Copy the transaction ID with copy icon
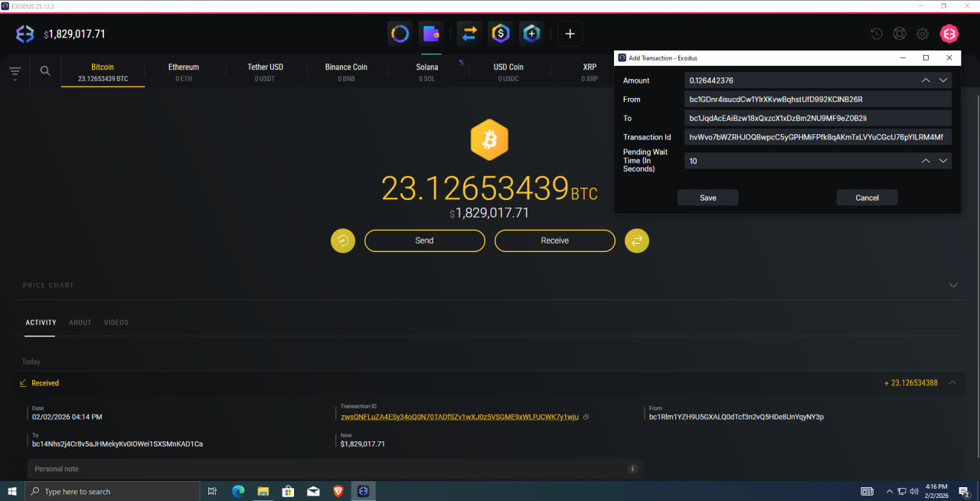The width and height of the screenshot is (980, 501). [x=586, y=417]
